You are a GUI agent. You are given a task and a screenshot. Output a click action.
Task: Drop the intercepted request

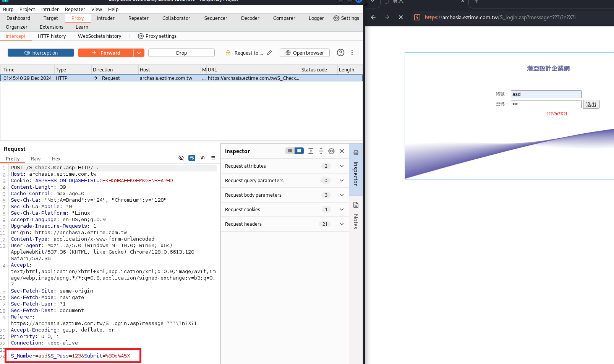click(181, 53)
